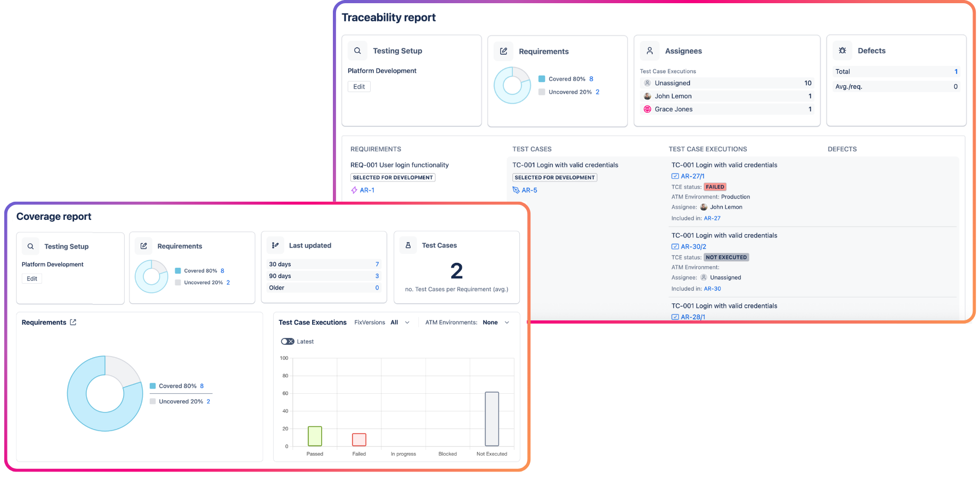The image size is (980, 479).
Task: Open the ATM Environments None dropdown
Action: point(496,322)
